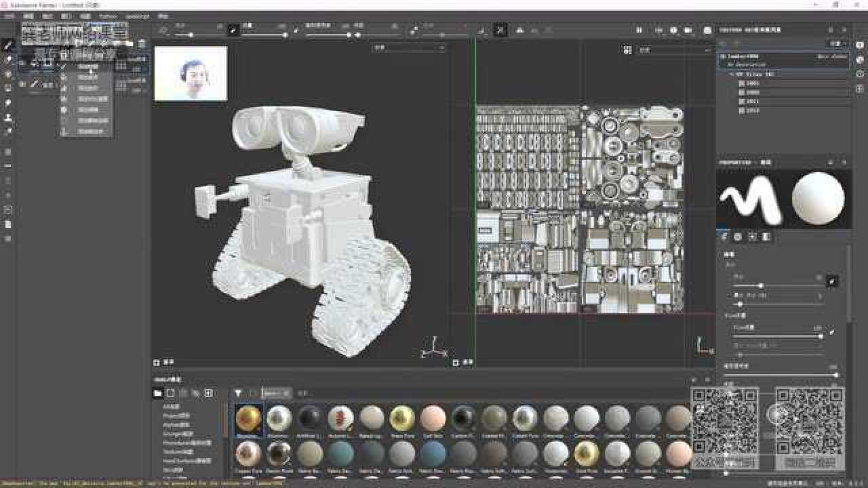Toggle UV tile 1001 checkbox in texture set list
This screenshot has height=488, width=868.
click(x=741, y=83)
